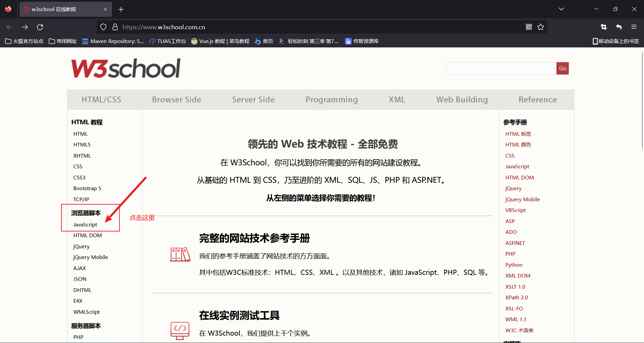
Task: Click the forward navigation arrow
Action: point(25,27)
